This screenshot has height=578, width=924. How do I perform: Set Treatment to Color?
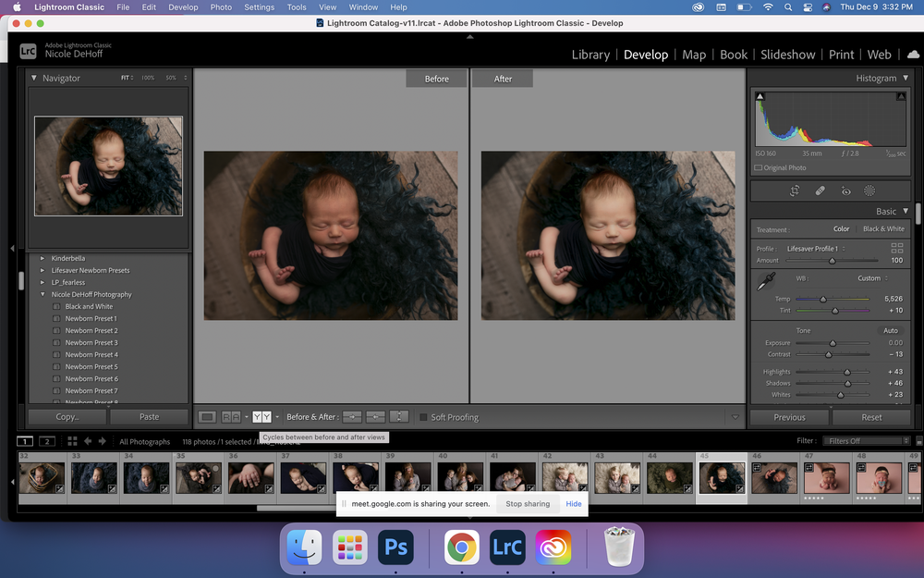(x=841, y=228)
